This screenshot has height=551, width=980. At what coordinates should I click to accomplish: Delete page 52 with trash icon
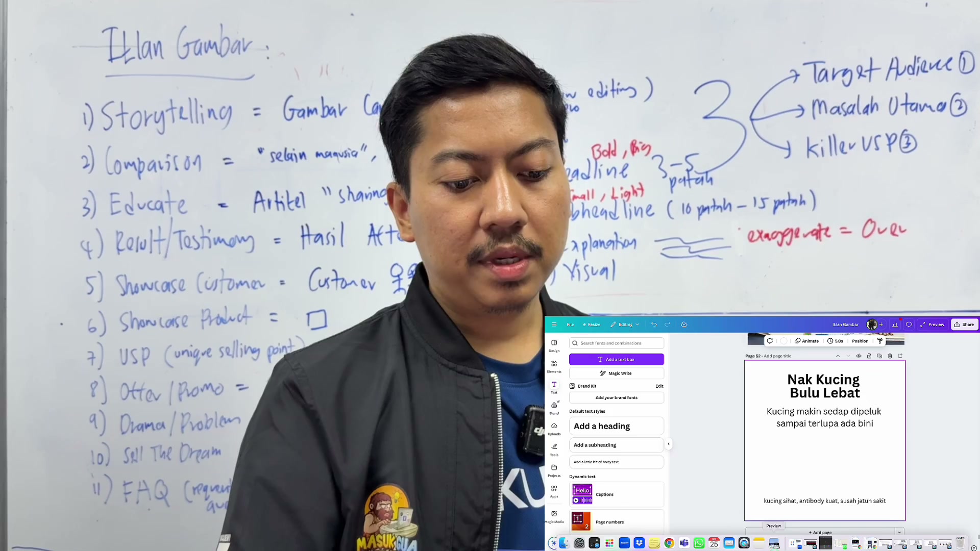point(890,356)
